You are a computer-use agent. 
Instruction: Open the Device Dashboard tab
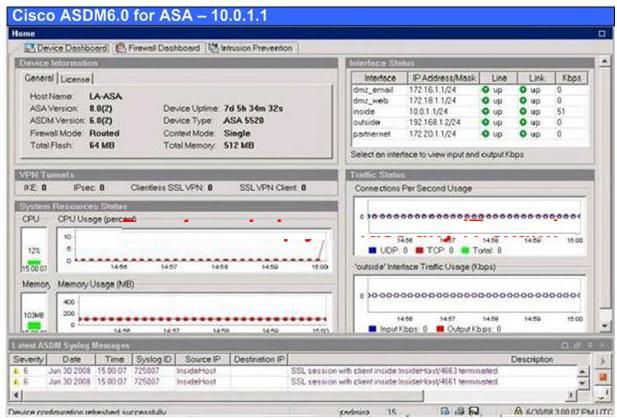pyautogui.click(x=65, y=48)
